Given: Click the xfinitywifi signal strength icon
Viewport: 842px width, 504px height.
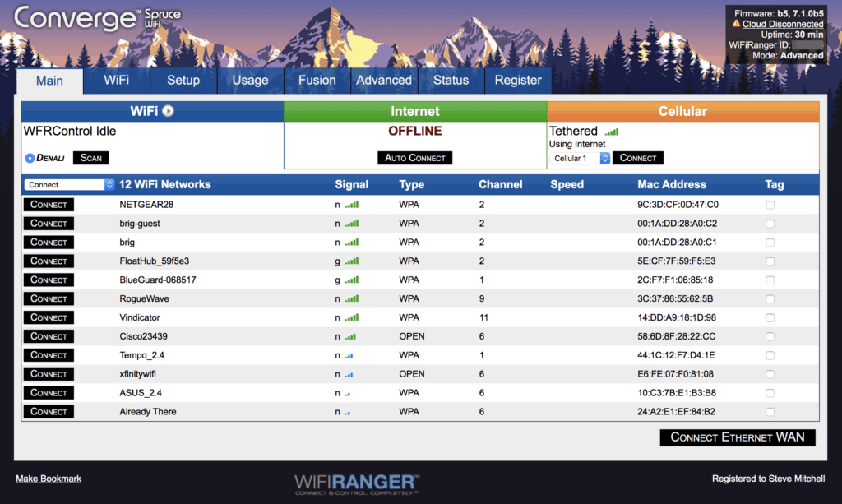Looking at the screenshot, I should click(349, 374).
